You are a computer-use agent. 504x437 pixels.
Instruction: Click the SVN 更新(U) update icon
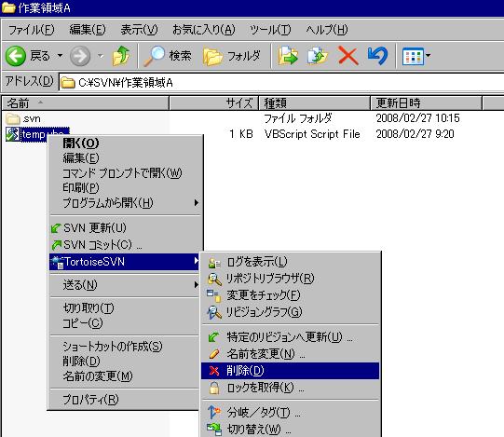56,228
